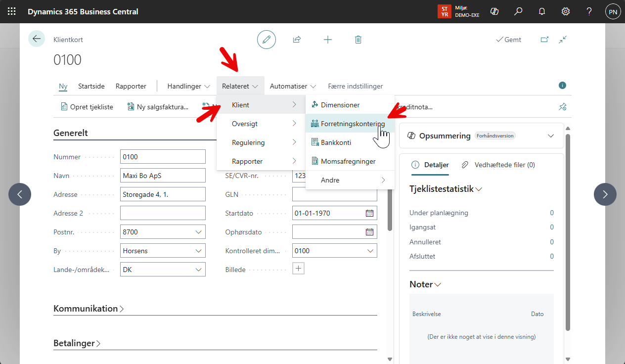Screen dimensions: 625x364
Task: Collapse the Opsummering panel chevron
Action: [x=551, y=136]
